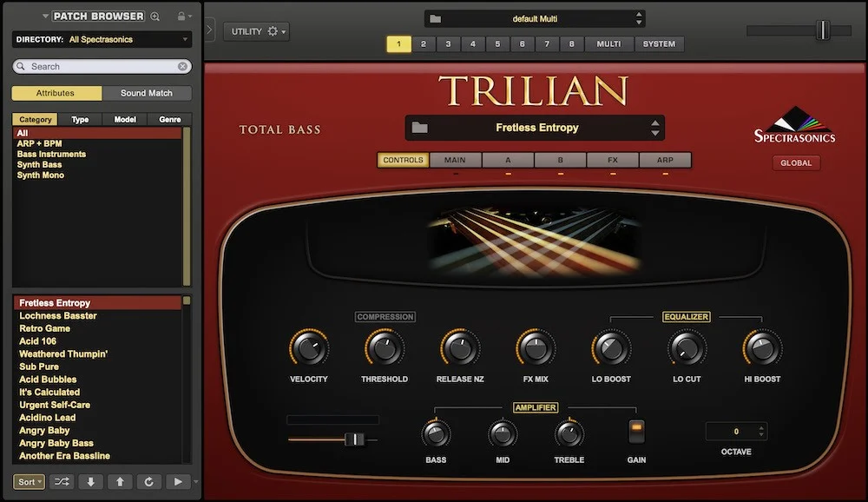Open the Directory All Spectrasonics dropdown

point(102,39)
